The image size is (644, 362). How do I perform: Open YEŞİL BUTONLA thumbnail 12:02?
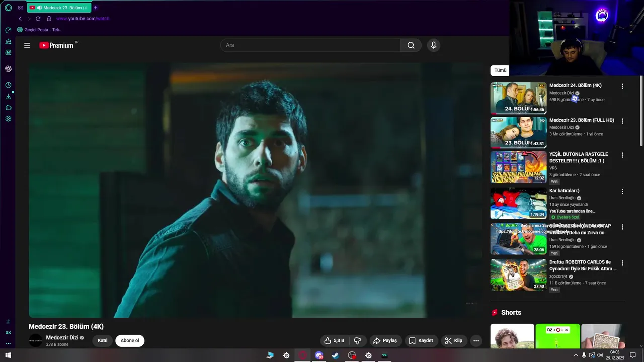(x=518, y=167)
